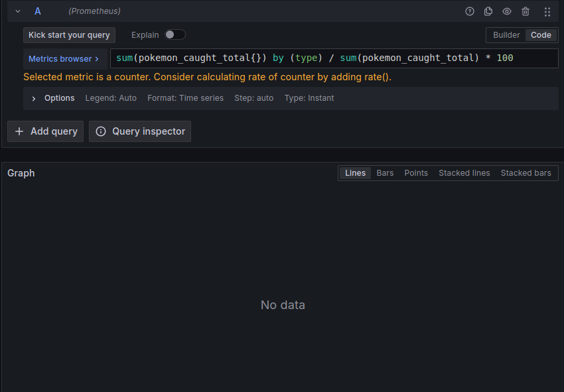This screenshot has width=564, height=392.
Task: Select Stacked lines graph style
Action: (x=464, y=173)
